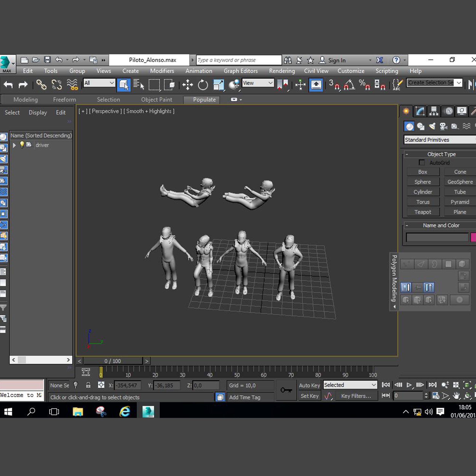Open the Rendering menu
The width and height of the screenshot is (476, 476).
click(282, 71)
